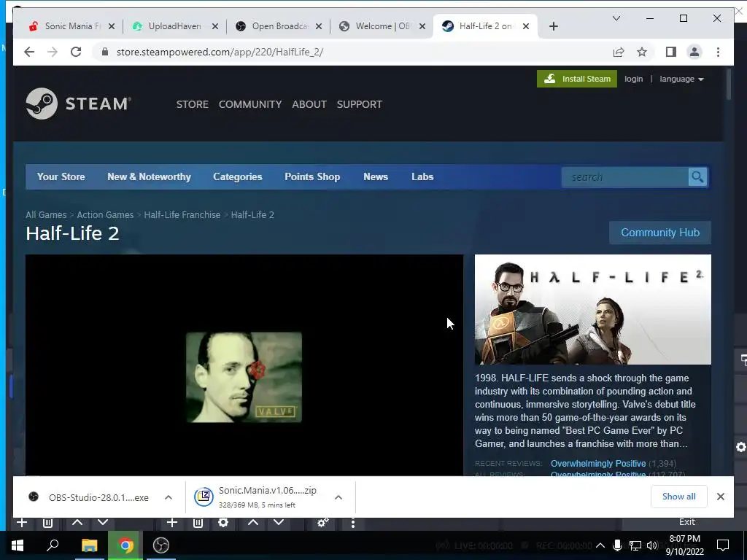Expand OBS-Studio download options chevron

click(169, 497)
